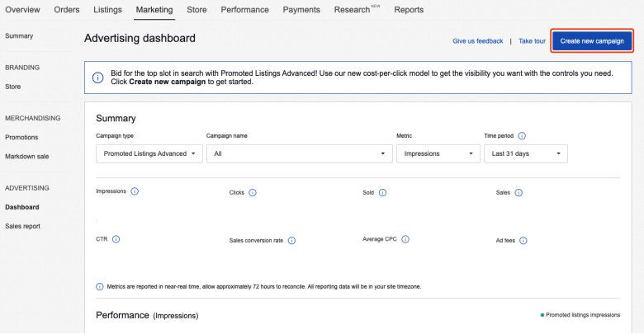
Task: Click info icon next to CTR
Action: pos(116,239)
